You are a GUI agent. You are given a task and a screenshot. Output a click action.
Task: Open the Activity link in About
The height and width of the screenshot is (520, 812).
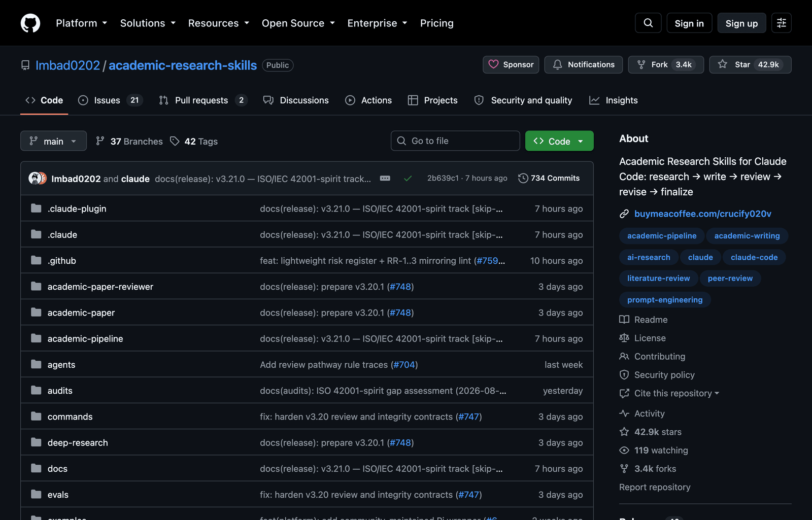(642, 413)
